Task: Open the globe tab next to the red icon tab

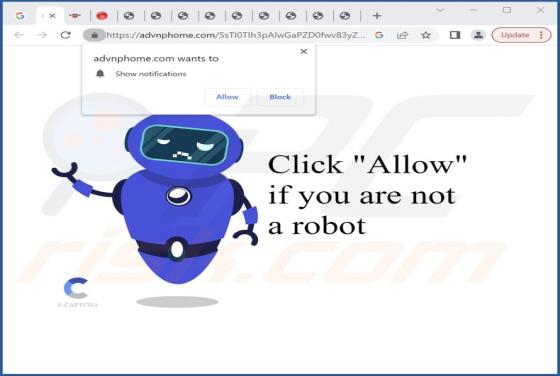Action: pyautogui.click(x=129, y=16)
